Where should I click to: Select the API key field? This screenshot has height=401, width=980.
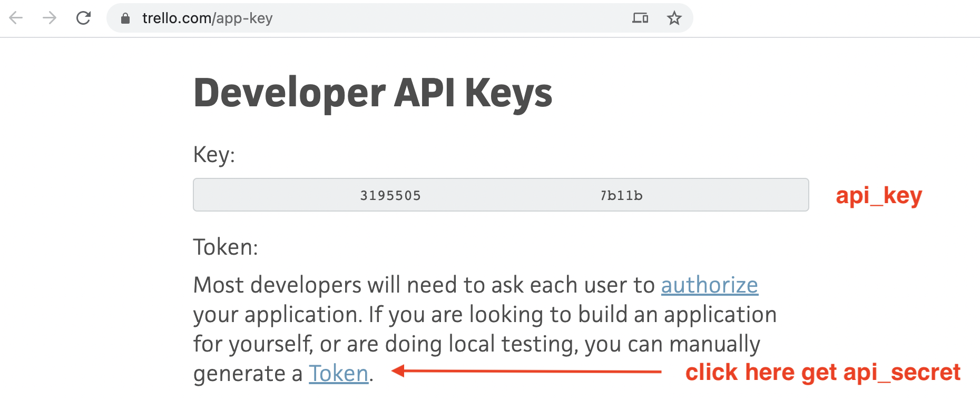pos(501,195)
